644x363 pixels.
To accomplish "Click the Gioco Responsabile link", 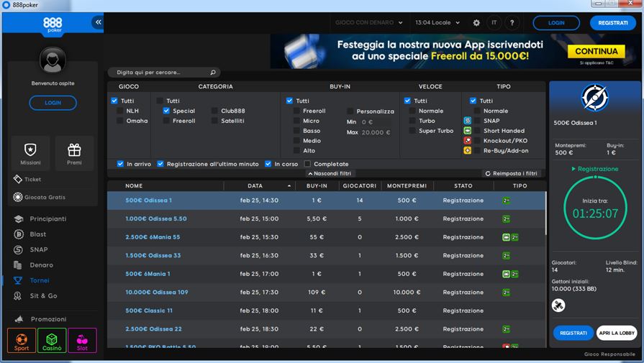I will [609, 354].
